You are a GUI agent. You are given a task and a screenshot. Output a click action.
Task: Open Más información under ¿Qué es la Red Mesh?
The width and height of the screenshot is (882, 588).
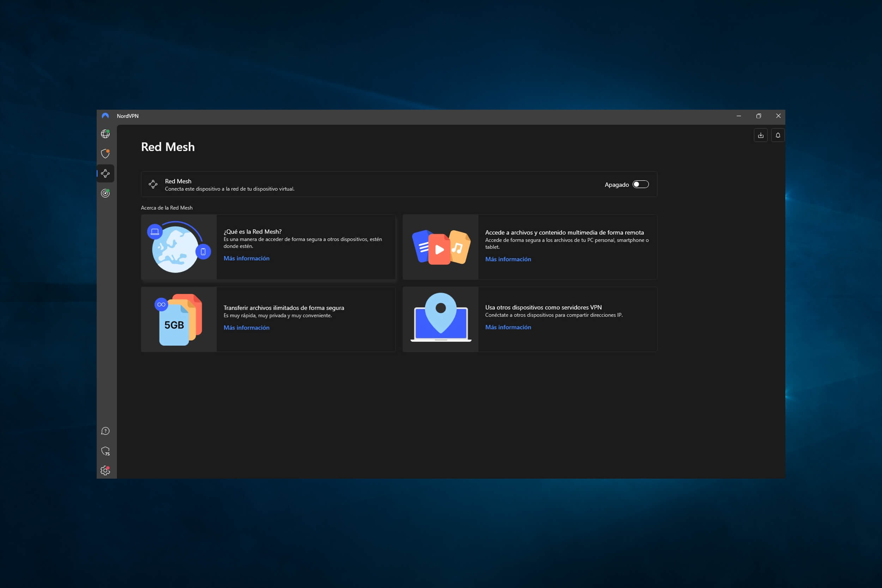coord(246,259)
